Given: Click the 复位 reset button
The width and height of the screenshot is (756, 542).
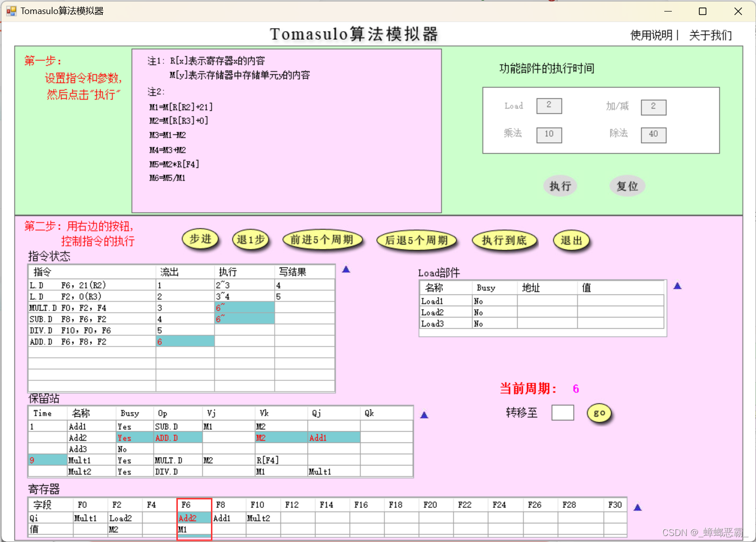Looking at the screenshot, I should click(627, 186).
